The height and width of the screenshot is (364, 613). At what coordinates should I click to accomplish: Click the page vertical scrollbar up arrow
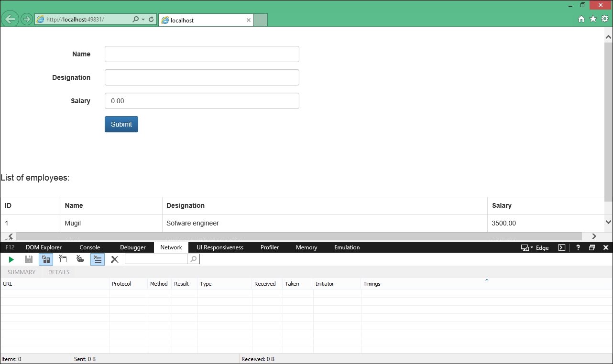coord(609,37)
